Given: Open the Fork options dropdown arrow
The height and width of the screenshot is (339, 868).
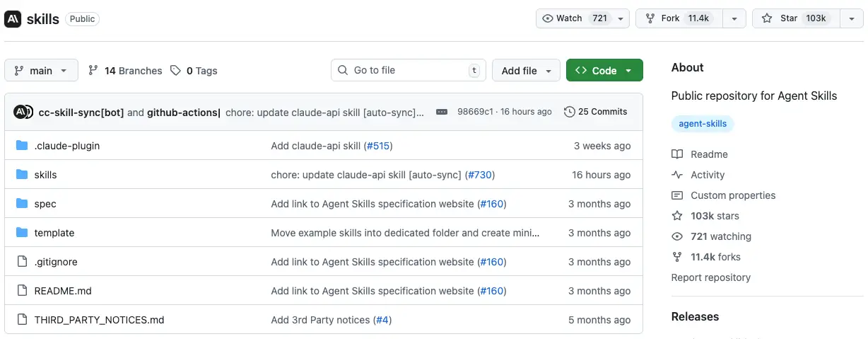Looking at the screenshot, I should click(x=734, y=18).
